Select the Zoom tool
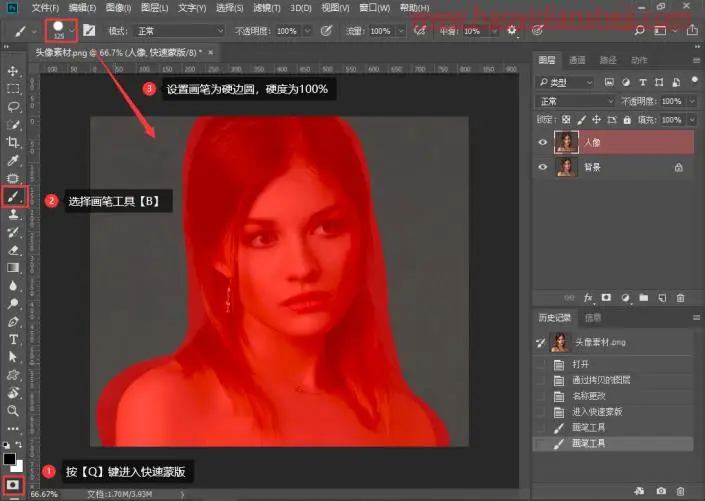 pyautogui.click(x=13, y=410)
